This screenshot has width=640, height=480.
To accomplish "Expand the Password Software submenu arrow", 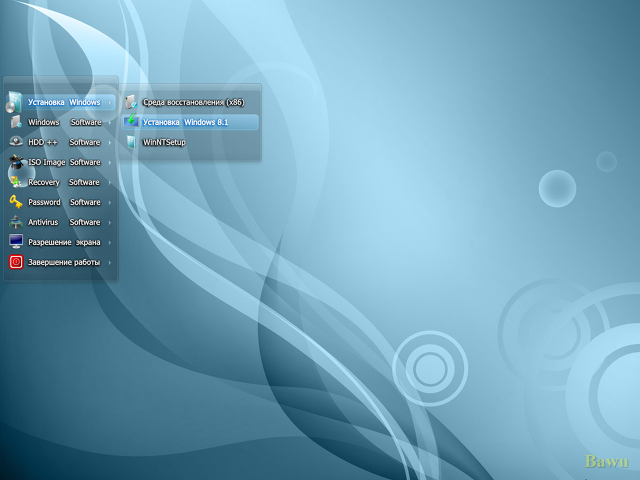I will 110,202.
